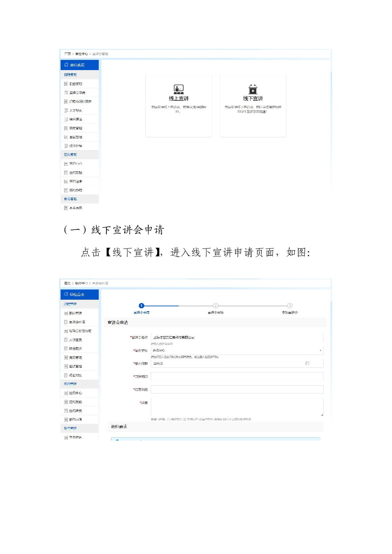
Task: Click 首页 breadcrumb on the form page
Action: [67, 283]
